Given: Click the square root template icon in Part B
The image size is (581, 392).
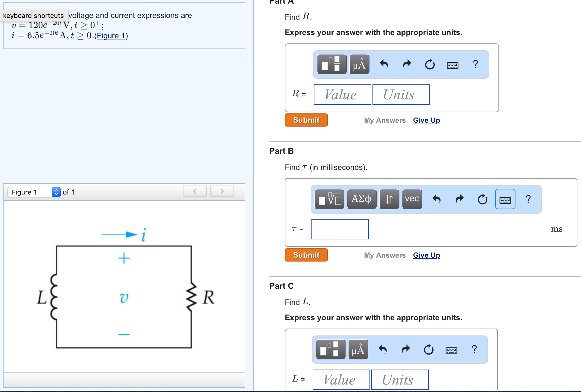Looking at the screenshot, I should pos(329,199).
